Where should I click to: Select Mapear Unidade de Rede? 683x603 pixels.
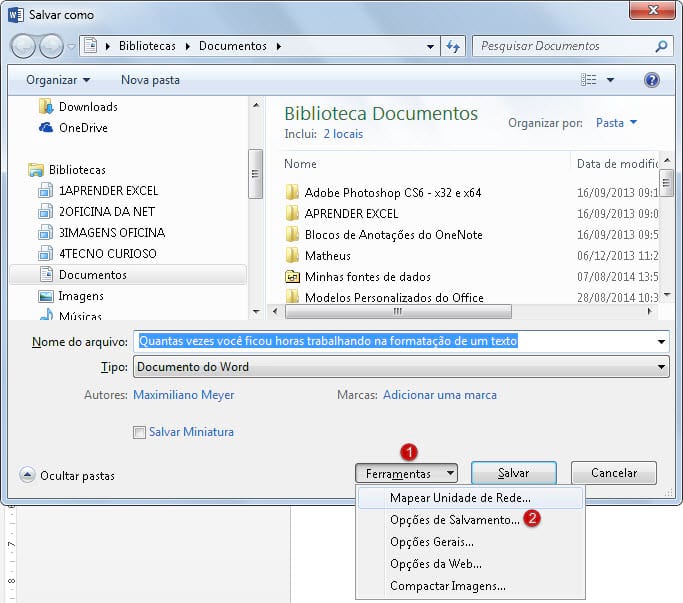pos(460,497)
